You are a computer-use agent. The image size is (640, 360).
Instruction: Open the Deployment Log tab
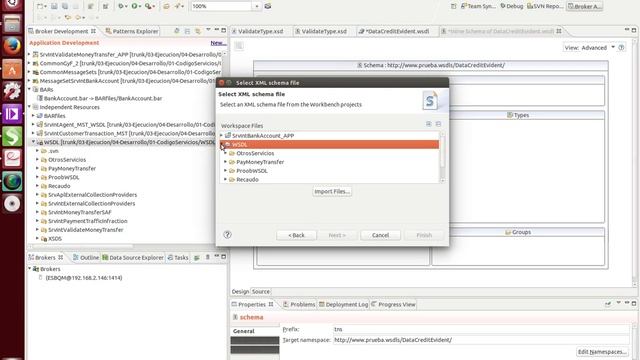(343, 304)
